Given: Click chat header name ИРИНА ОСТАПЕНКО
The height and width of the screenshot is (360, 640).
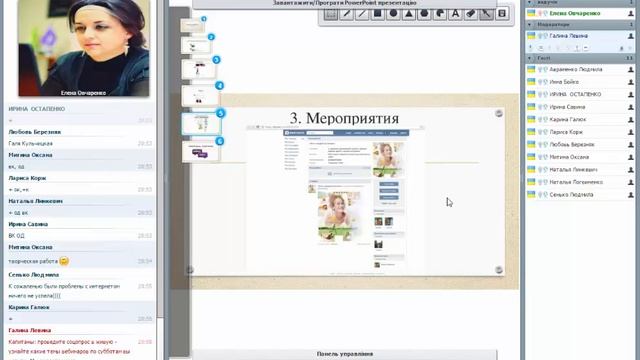Looking at the screenshot, I should coord(37,109).
